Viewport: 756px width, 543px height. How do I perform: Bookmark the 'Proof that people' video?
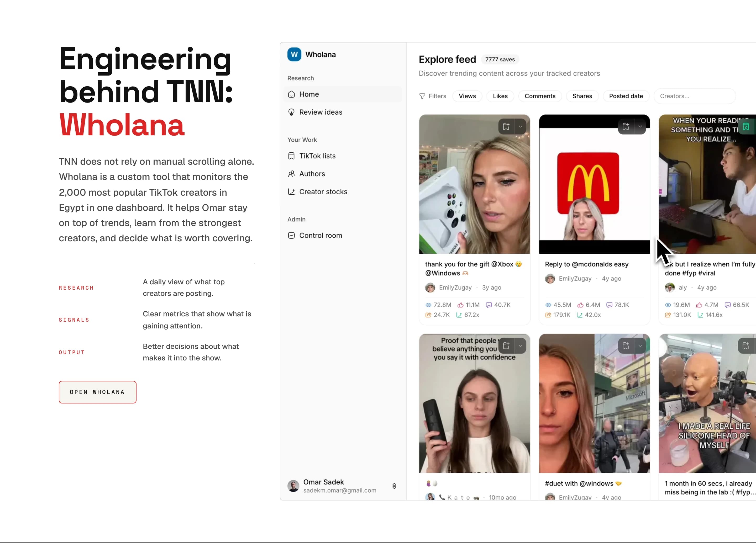(506, 346)
